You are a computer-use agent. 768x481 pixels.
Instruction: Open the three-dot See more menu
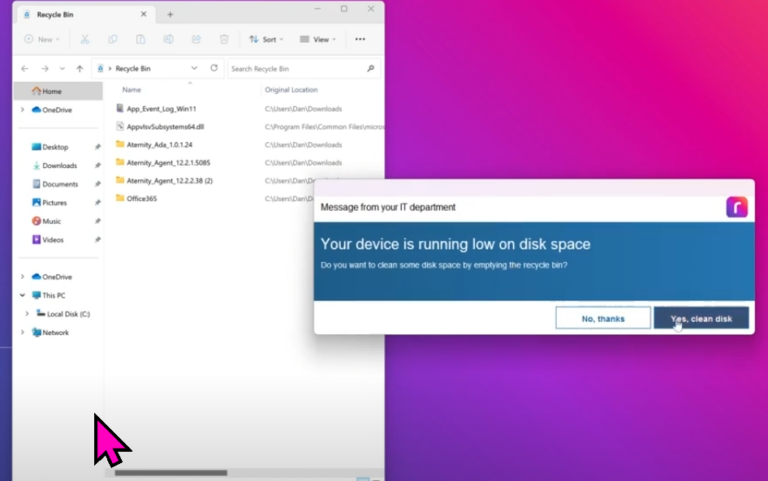point(360,39)
